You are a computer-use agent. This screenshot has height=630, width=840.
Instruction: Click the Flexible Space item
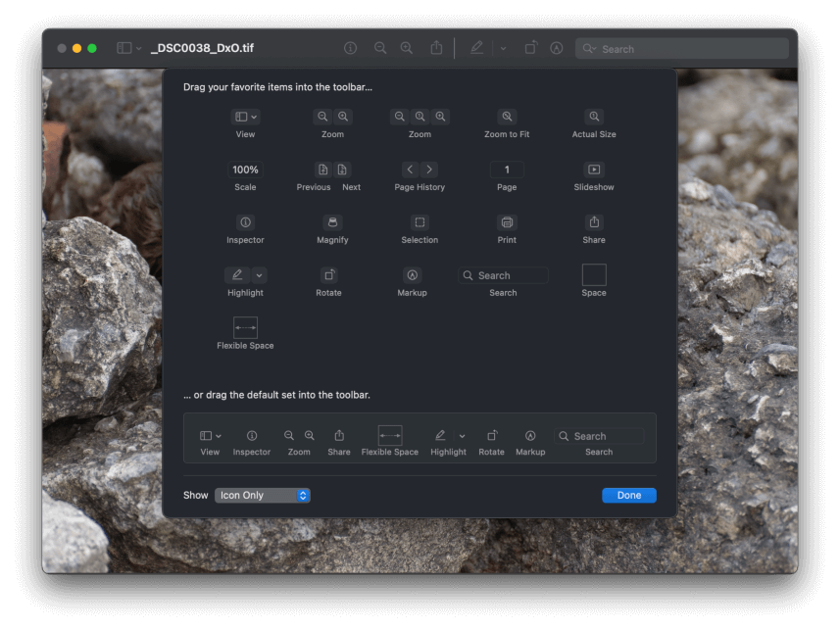(245, 328)
